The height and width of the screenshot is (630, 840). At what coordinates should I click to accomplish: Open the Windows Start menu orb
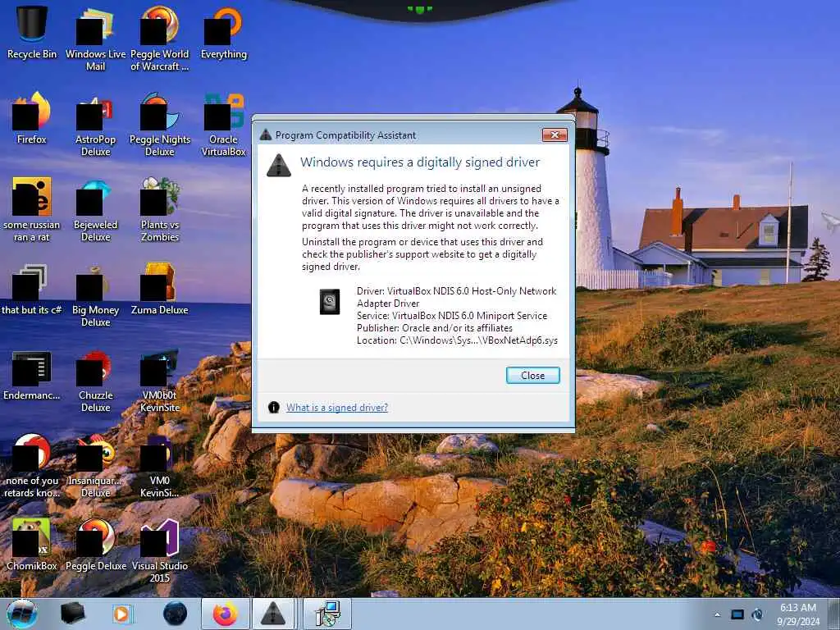(21, 614)
